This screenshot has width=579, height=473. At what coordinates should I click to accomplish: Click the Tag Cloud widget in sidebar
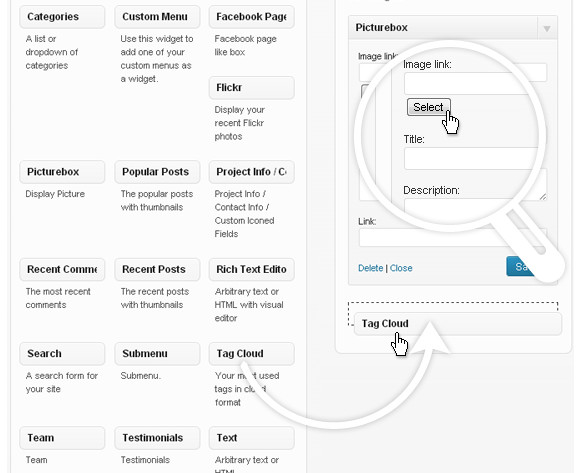(458, 323)
